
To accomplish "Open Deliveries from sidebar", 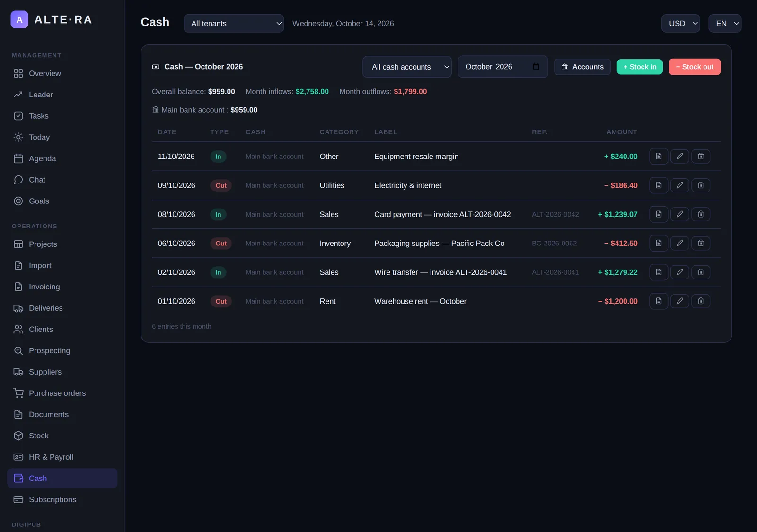I will (62, 308).
